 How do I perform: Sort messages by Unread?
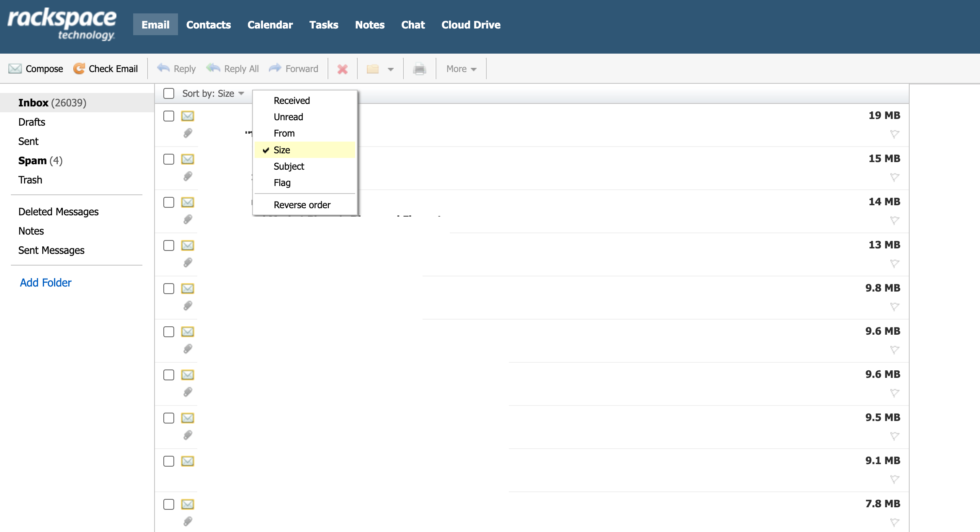[x=304, y=117]
